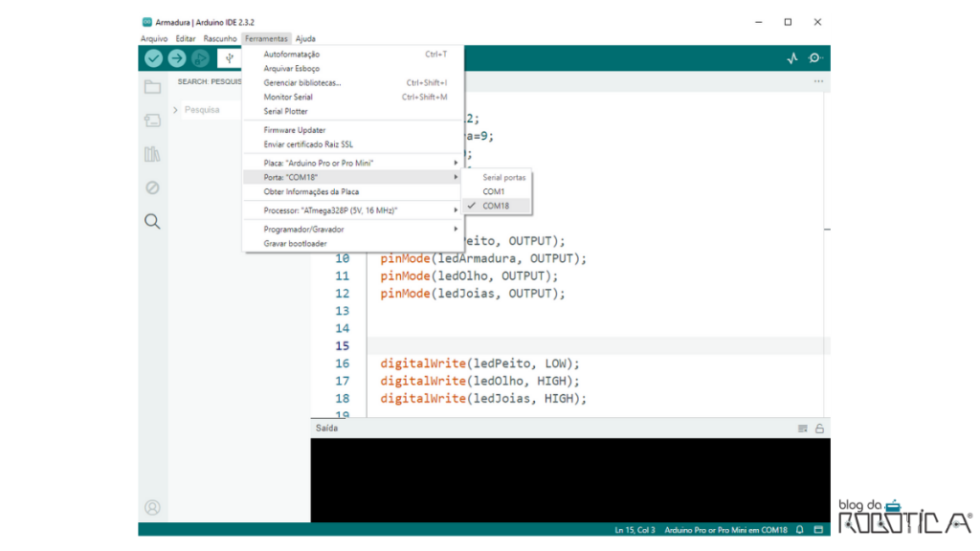
Task: Toggle the output autoscroll lock icon
Action: [x=819, y=428]
